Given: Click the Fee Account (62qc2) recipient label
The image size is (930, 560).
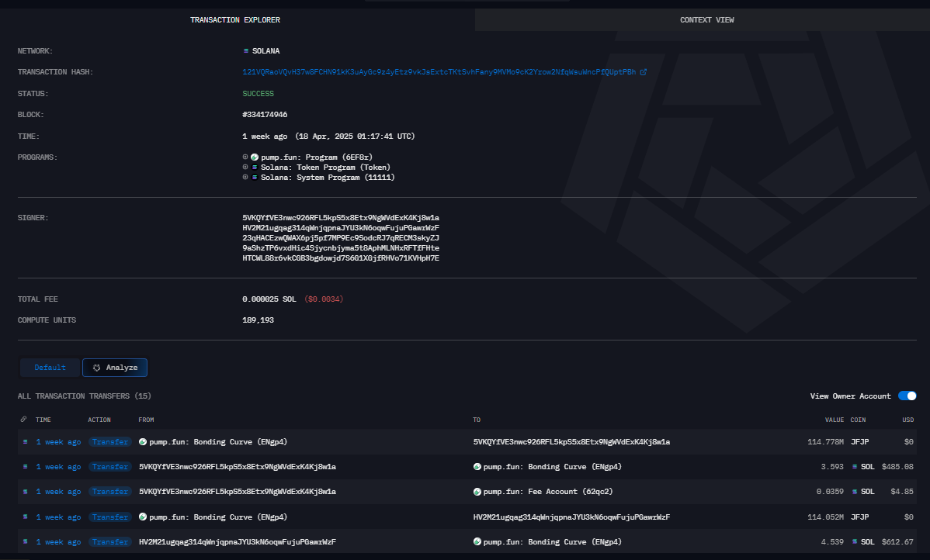Looking at the screenshot, I should (x=548, y=492).
